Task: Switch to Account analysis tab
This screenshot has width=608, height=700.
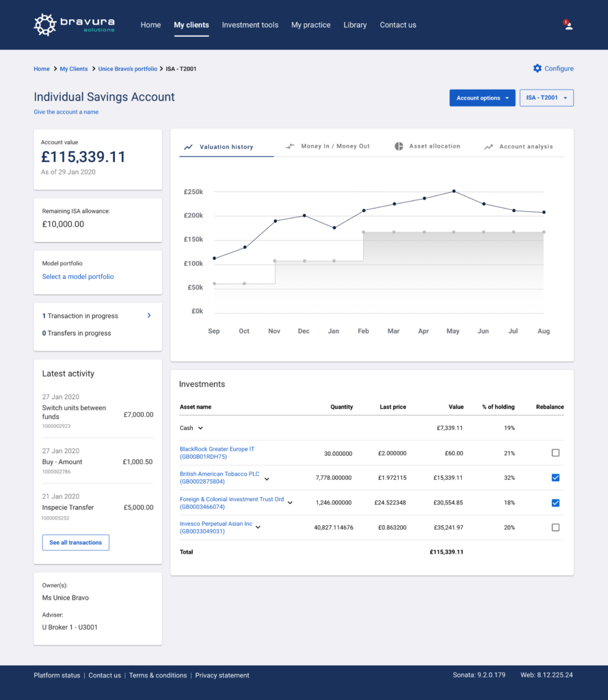Action: [518, 146]
